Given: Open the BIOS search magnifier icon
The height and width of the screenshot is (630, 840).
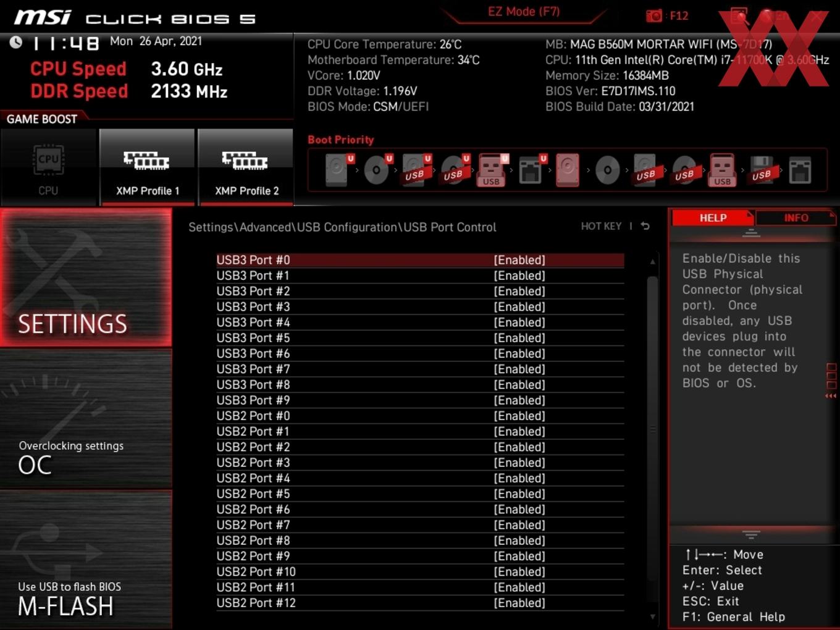Looking at the screenshot, I should click(739, 15).
